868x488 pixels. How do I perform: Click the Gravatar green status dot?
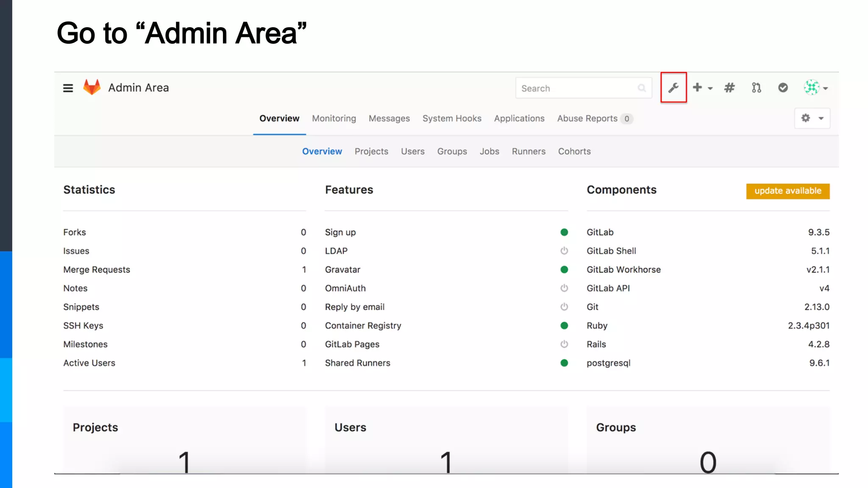tap(564, 269)
